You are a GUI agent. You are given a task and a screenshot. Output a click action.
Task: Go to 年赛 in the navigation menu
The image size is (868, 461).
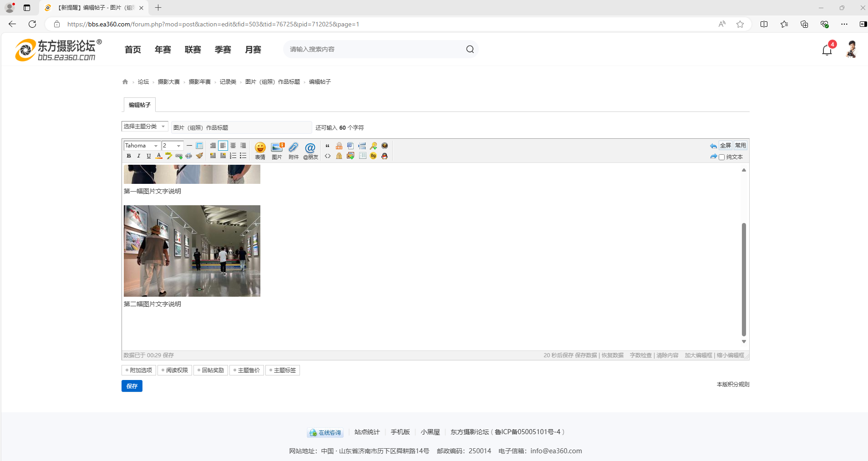162,50
